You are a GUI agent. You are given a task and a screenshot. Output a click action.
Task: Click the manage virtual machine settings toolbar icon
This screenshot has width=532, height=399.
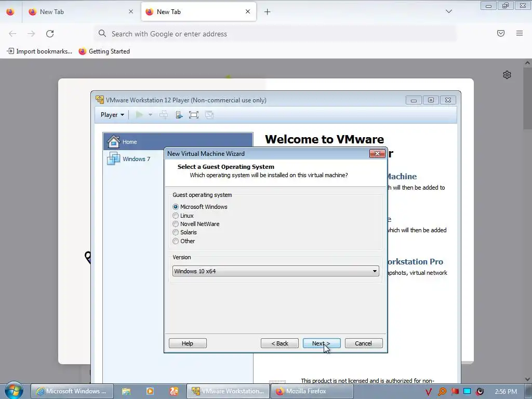[x=179, y=115]
